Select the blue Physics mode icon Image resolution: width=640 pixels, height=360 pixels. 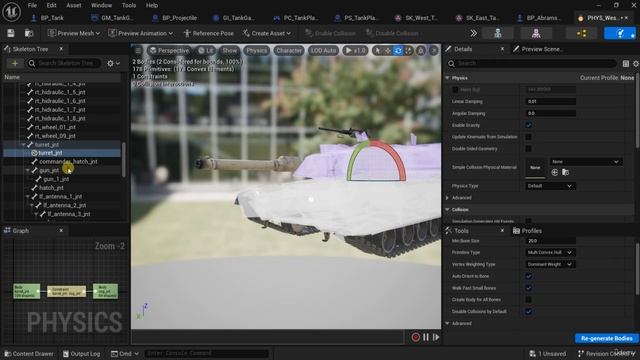coord(620,33)
